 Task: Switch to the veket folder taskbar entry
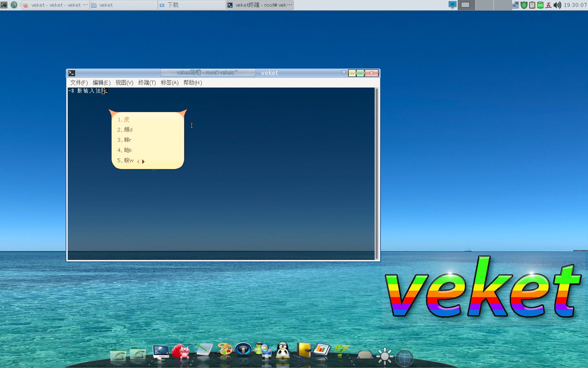click(124, 5)
